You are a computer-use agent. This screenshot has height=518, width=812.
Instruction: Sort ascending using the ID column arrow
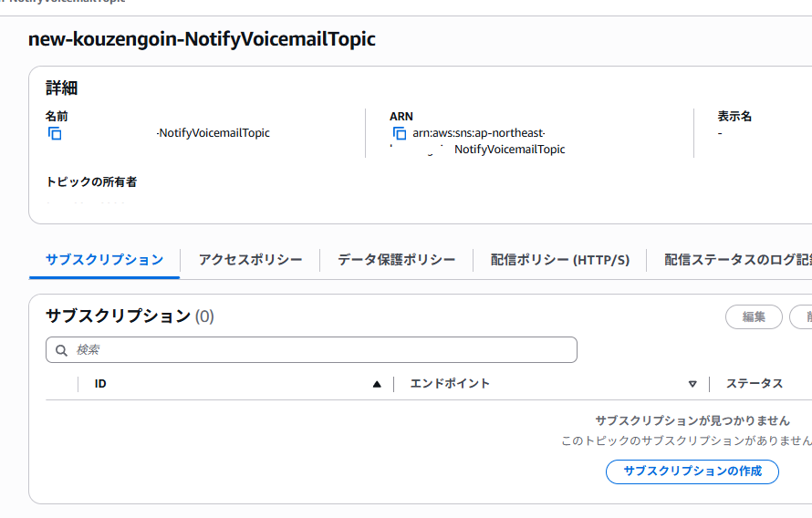tap(377, 384)
